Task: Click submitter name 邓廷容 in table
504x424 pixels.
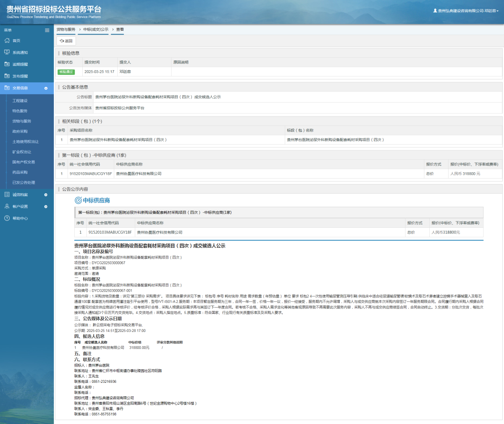Action: (x=125, y=72)
